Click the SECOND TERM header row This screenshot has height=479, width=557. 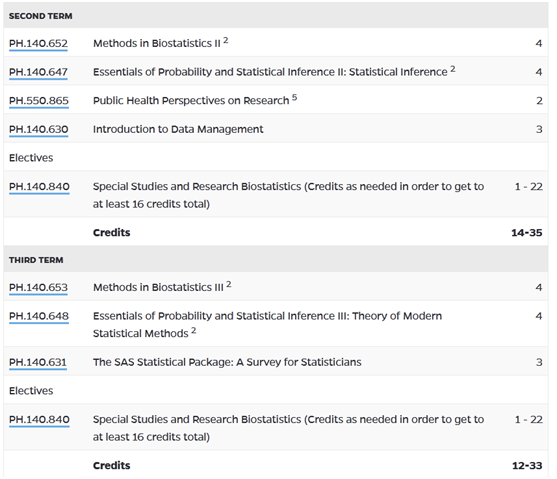(x=276, y=16)
